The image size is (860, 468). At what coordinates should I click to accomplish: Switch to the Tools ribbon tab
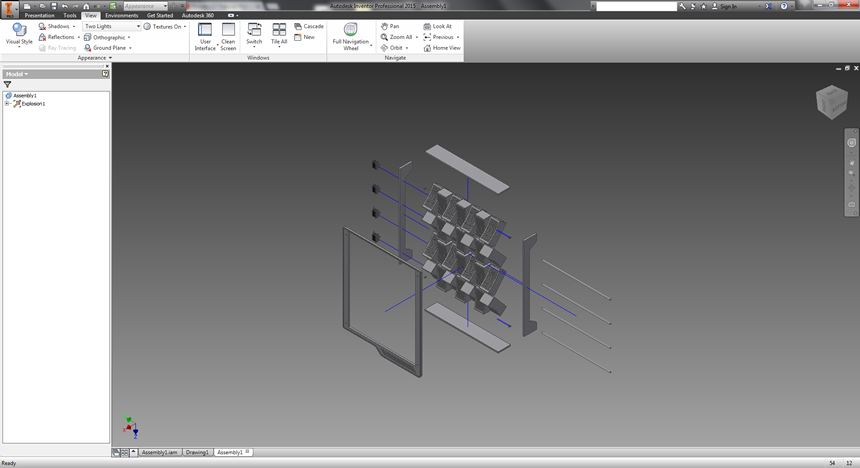tap(70, 15)
